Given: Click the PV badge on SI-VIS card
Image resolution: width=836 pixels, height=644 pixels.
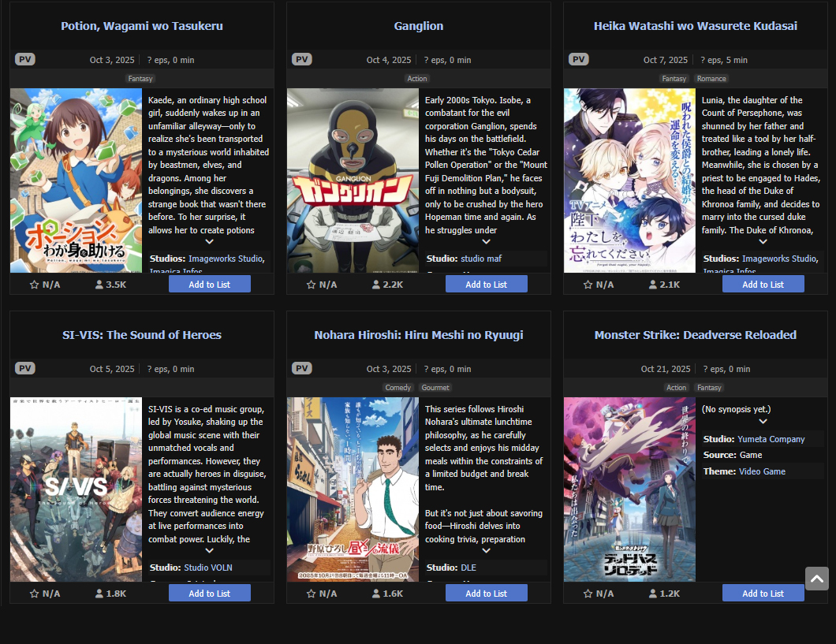Looking at the screenshot, I should pyautogui.click(x=25, y=368).
